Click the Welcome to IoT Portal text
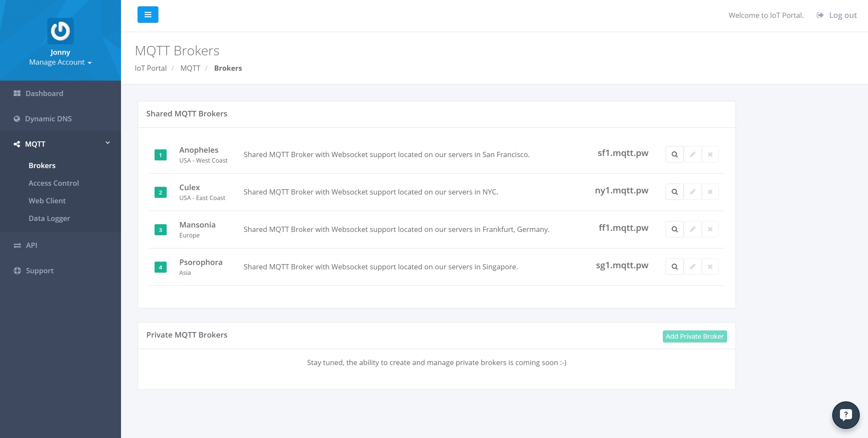 766,15
